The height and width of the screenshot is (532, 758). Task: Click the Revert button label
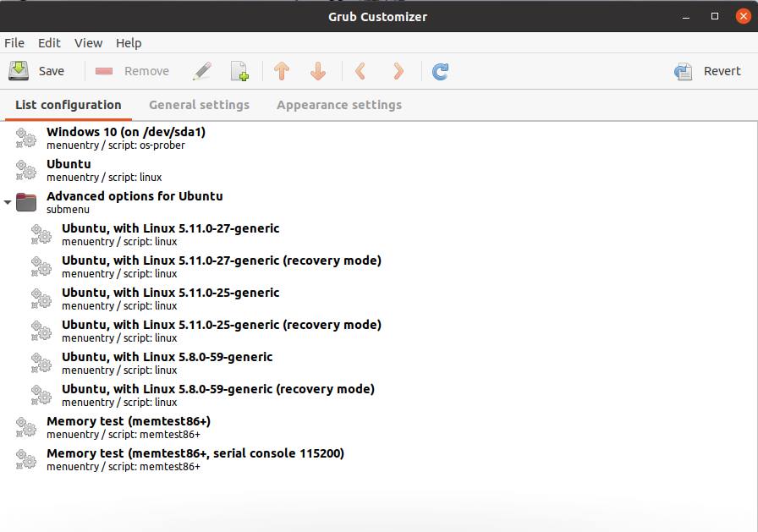[x=722, y=71]
